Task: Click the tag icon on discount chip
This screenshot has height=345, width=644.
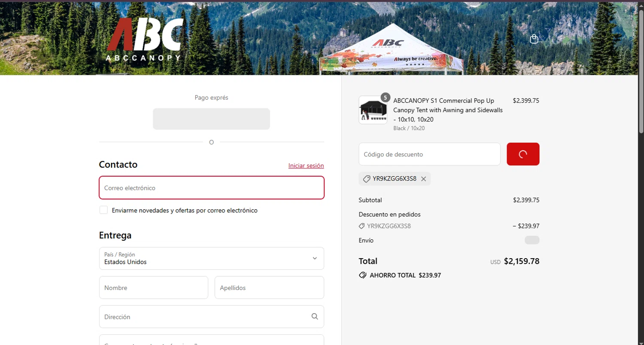Action: (366, 179)
